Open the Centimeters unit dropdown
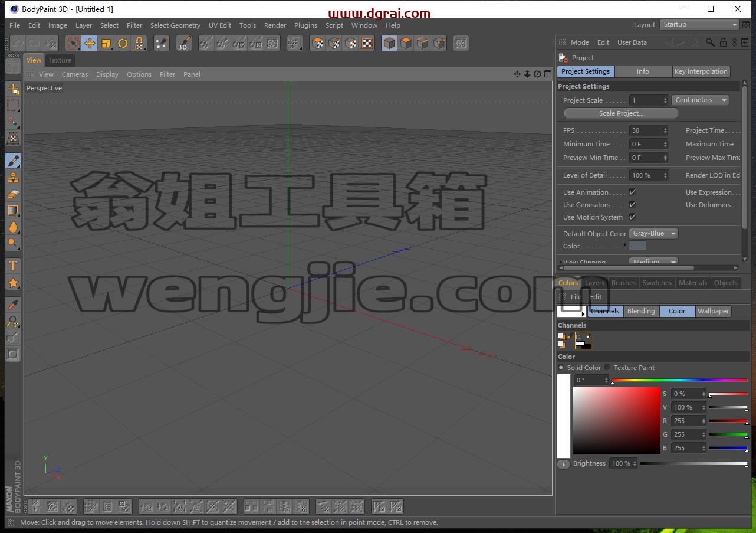 (x=700, y=100)
